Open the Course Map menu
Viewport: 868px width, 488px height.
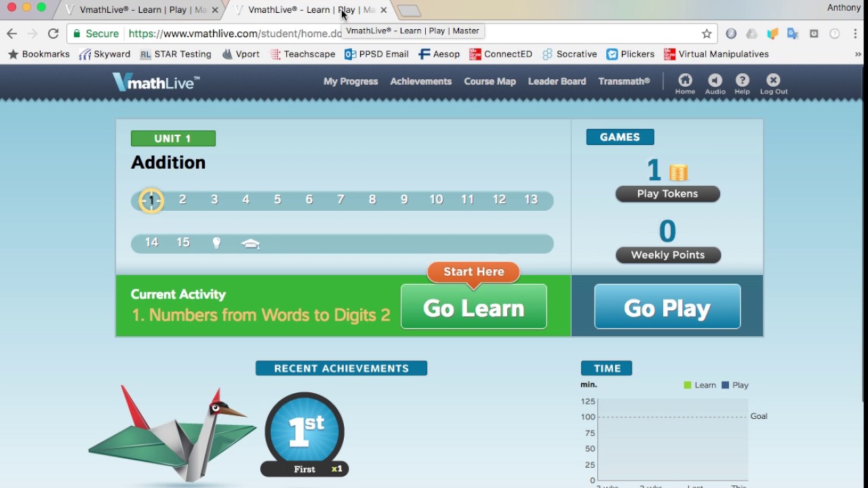[x=490, y=81]
